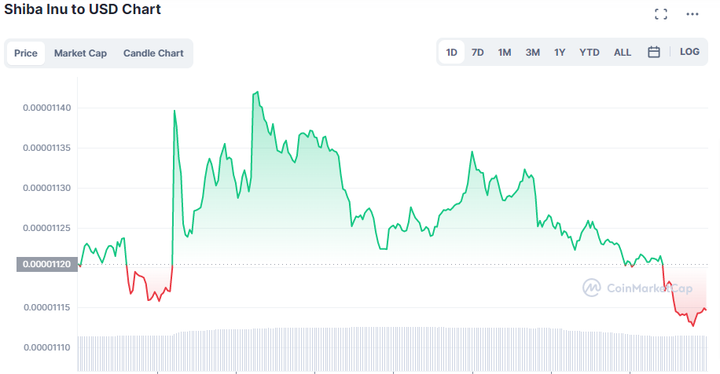Click the 0.00001140 axis label
The image size is (720, 374).
[47, 108]
